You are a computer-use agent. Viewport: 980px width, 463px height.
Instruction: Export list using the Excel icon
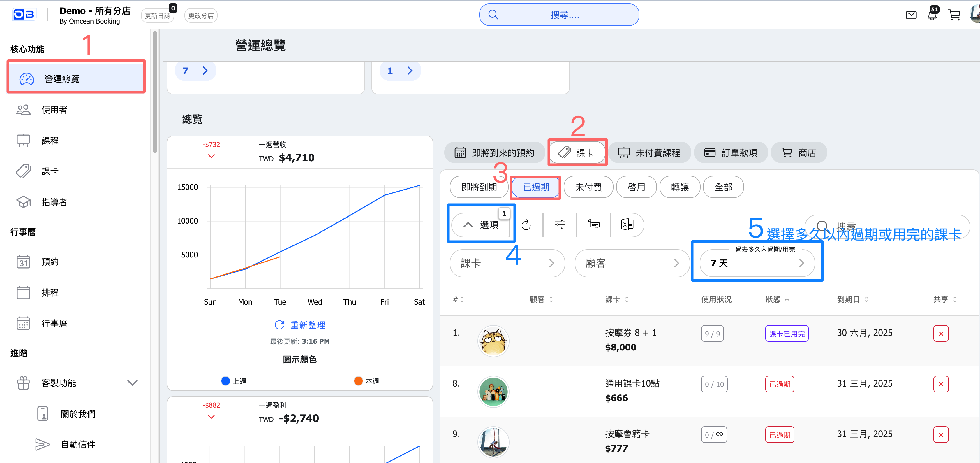click(x=627, y=225)
